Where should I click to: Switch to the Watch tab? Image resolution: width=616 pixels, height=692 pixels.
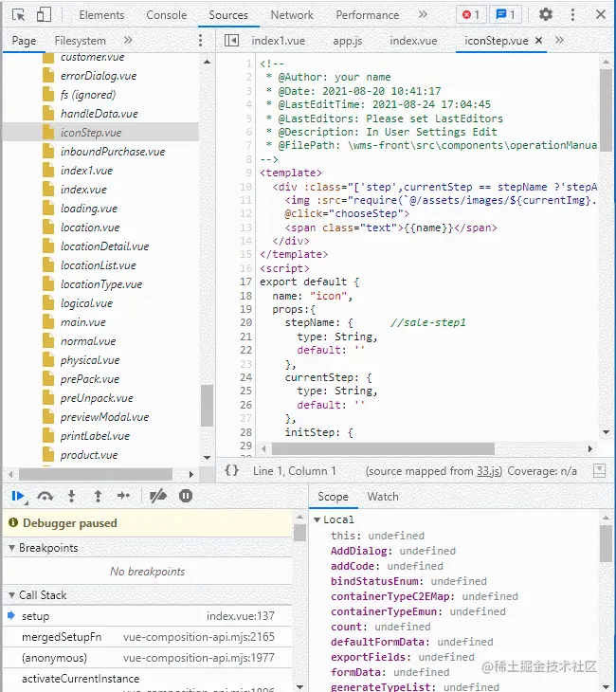point(383,497)
